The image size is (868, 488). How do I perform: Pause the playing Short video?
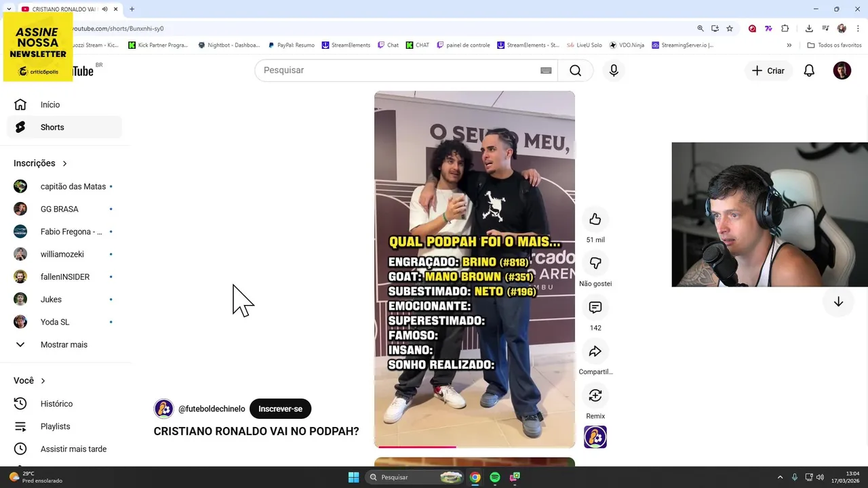(475, 269)
